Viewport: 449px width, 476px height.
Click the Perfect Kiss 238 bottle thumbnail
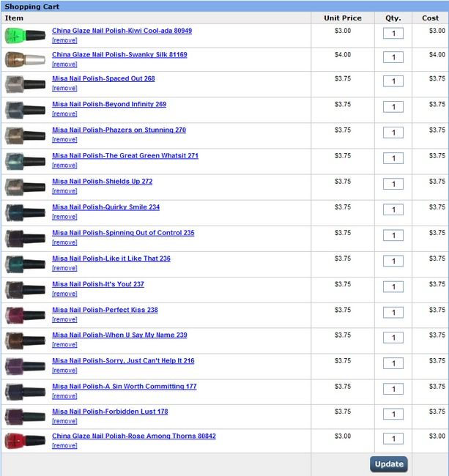point(25,316)
